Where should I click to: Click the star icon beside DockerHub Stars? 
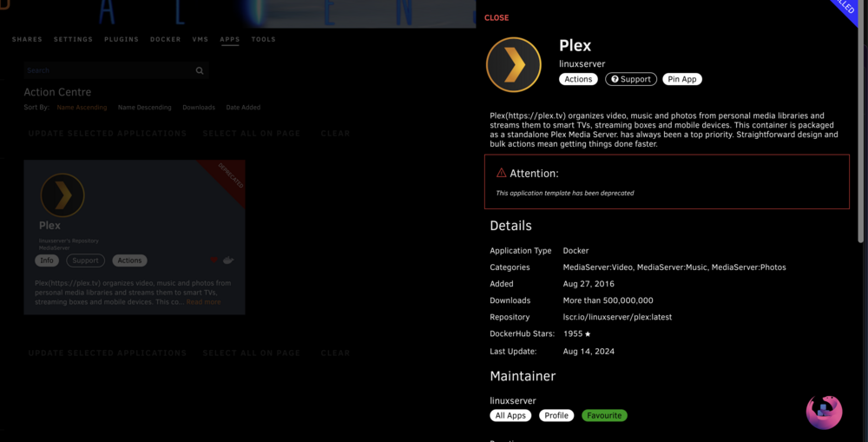pos(588,334)
